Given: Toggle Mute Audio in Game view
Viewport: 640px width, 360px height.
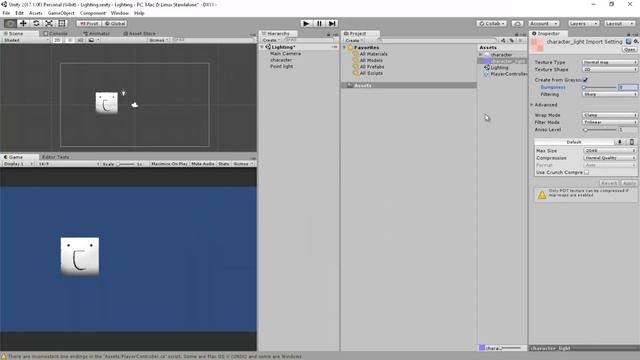Looking at the screenshot, I should [203, 164].
